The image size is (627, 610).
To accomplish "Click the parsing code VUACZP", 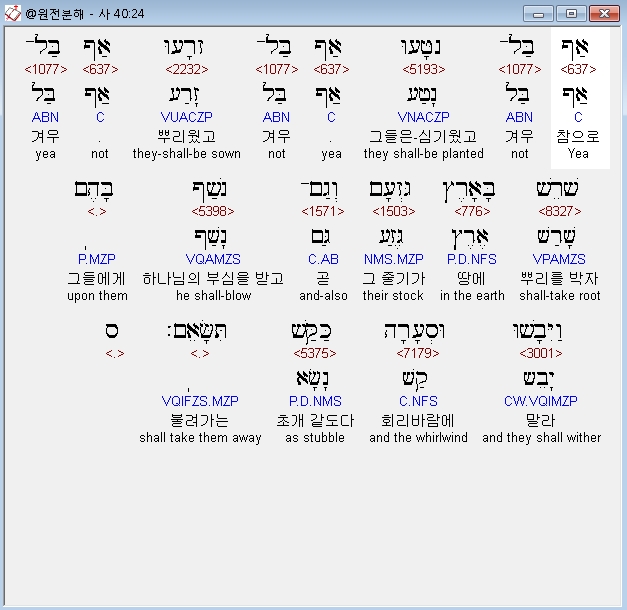I will 187,117.
